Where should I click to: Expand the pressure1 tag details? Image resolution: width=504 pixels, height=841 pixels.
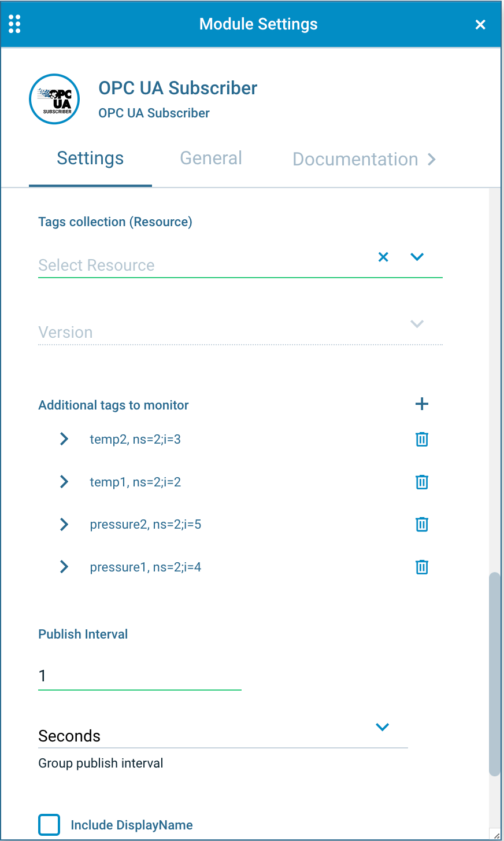point(64,567)
